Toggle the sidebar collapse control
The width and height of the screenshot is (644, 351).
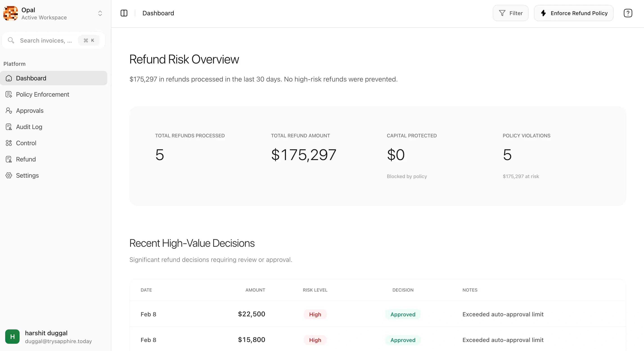click(124, 13)
